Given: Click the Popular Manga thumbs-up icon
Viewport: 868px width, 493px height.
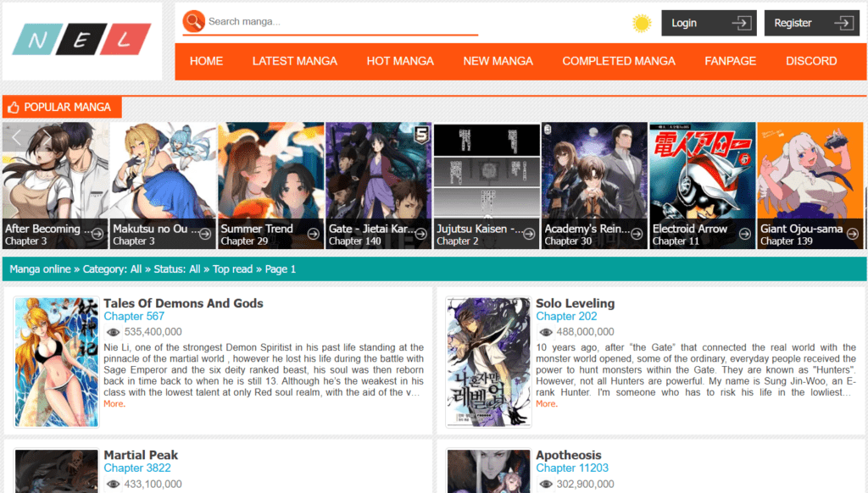Looking at the screenshot, I should click(x=14, y=108).
